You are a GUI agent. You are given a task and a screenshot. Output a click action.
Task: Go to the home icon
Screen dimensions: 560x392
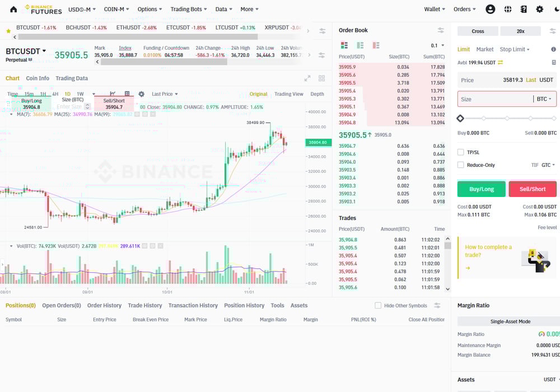point(13,10)
